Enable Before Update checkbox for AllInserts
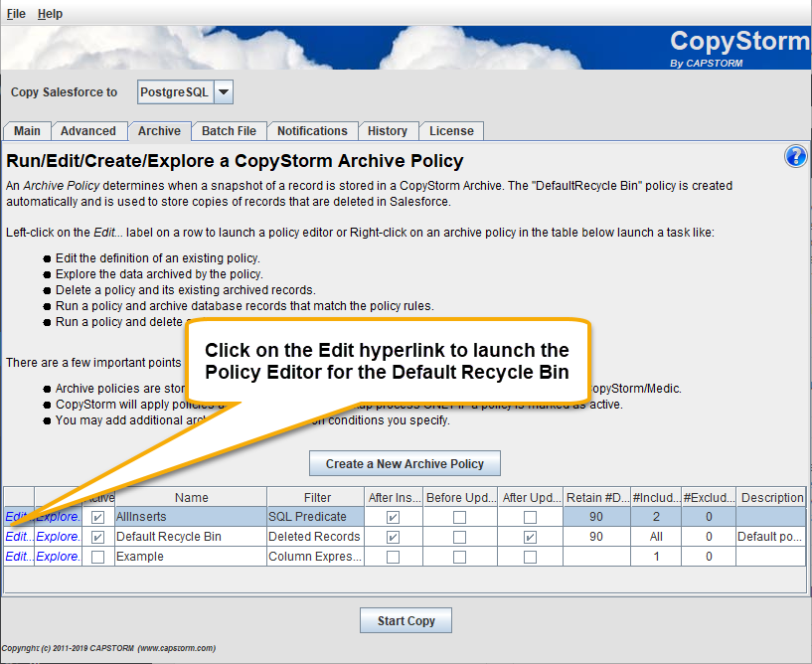Viewport: 812px width, 664px height. [459, 517]
